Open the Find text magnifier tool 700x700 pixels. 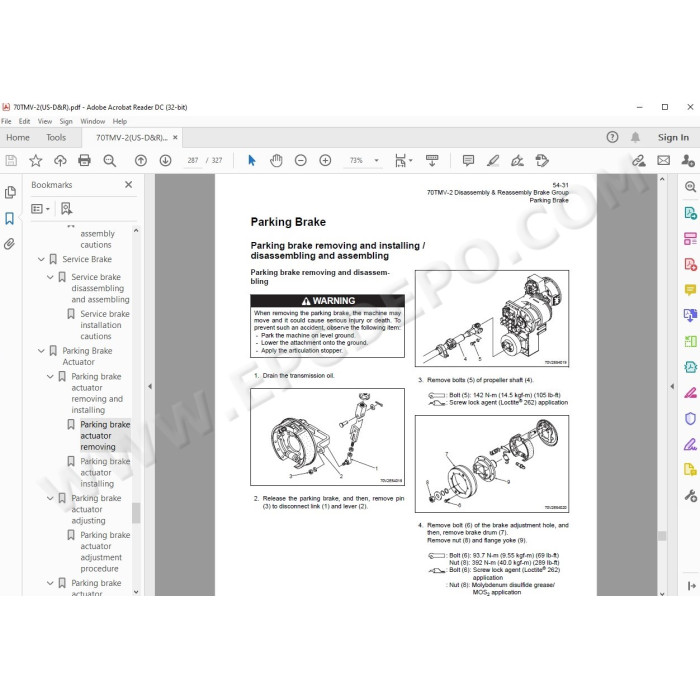(109, 160)
